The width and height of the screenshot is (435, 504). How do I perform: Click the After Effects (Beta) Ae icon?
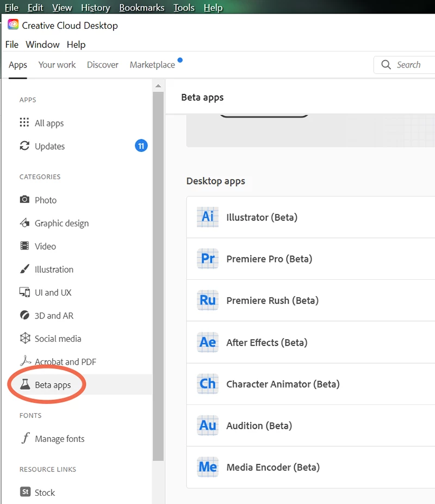point(208,342)
